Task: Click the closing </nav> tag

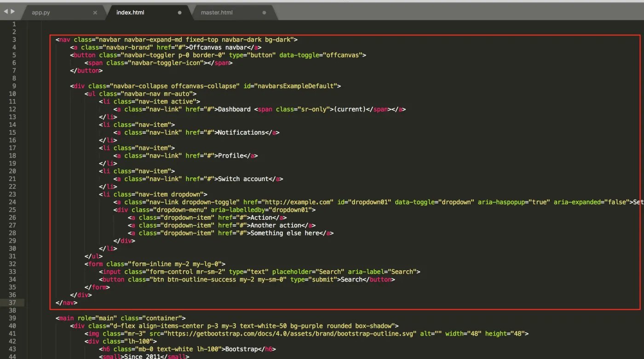Action: click(66, 303)
